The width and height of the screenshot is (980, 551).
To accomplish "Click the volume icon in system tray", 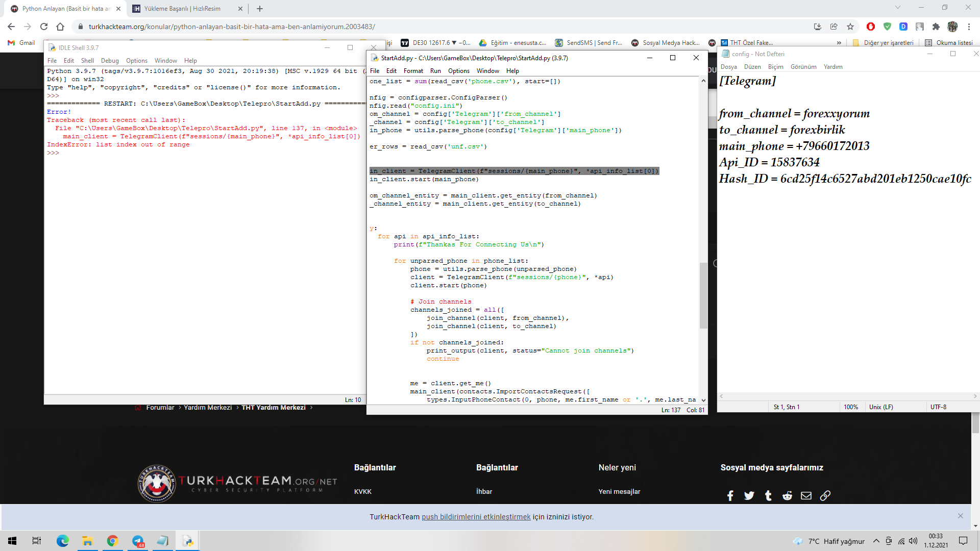I will [x=913, y=541].
